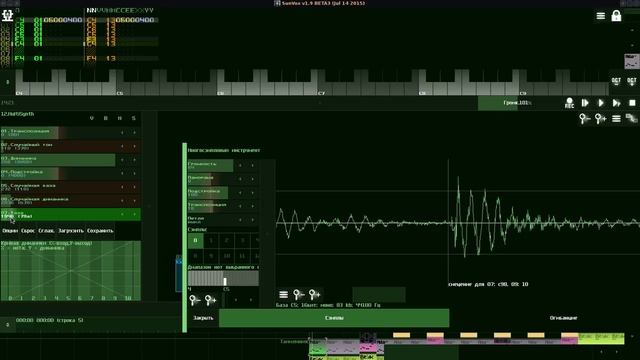The width and height of the screenshot is (640, 360).
Task: Click the Загрузить button
Action: point(71,231)
